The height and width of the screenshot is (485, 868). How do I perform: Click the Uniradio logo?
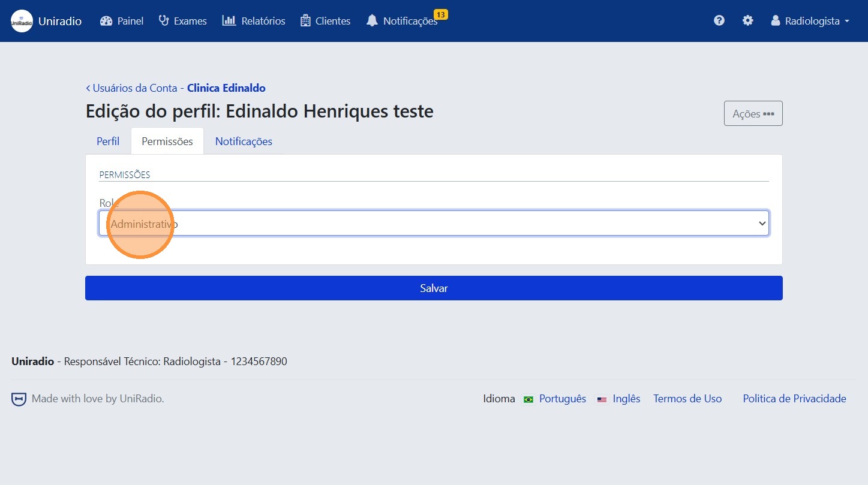click(21, 20)
